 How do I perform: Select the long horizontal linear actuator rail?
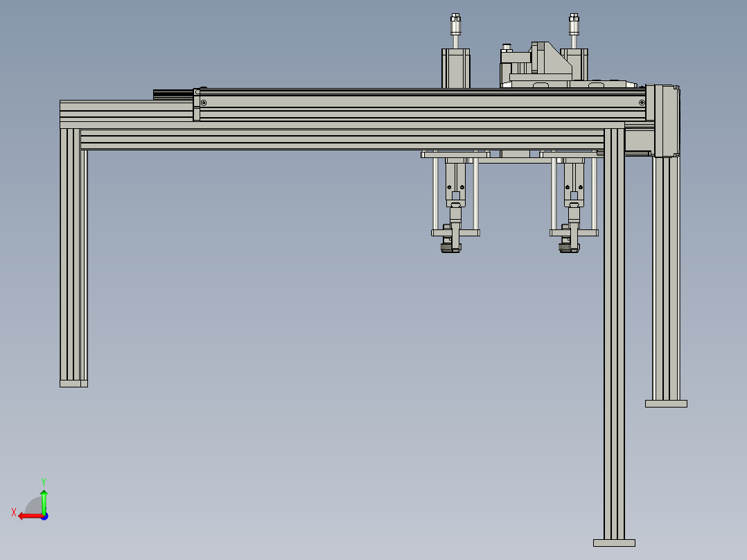(x=421, y=105)
